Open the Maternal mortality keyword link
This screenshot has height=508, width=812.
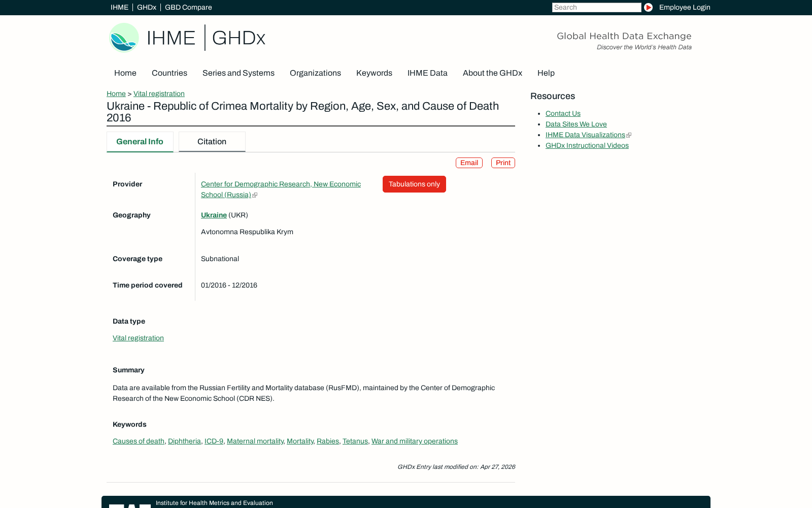[255, 441]
